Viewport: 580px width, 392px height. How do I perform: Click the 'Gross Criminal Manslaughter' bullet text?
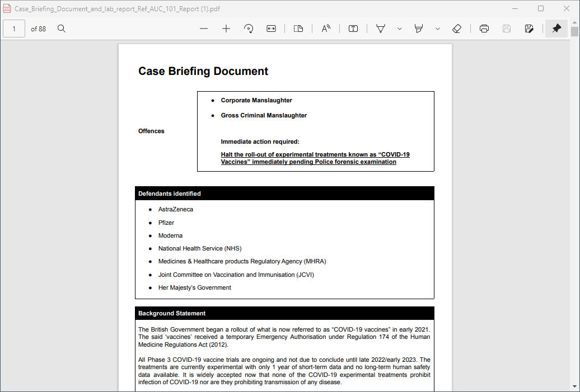264,116
